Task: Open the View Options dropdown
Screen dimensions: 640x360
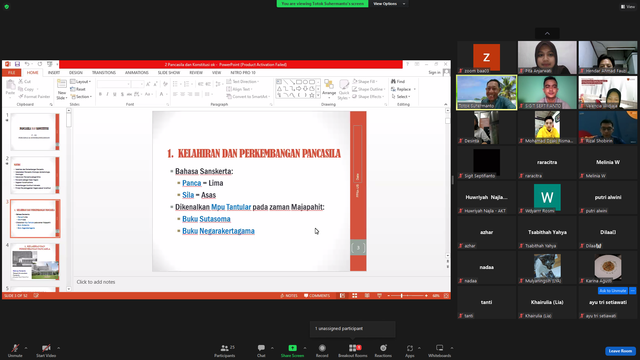Action: [389, 4]
